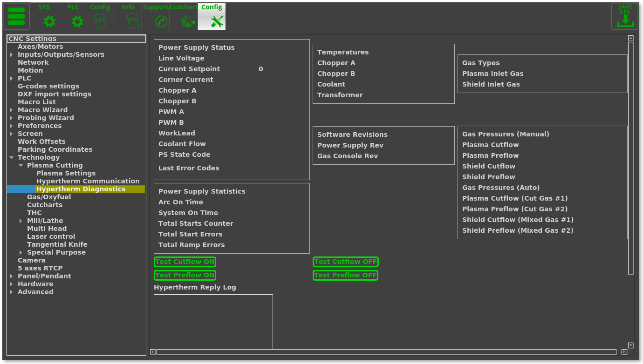Collapse the Plasma Cutting tree node
This screenshot has width=643, height=364.
(21, 166)
